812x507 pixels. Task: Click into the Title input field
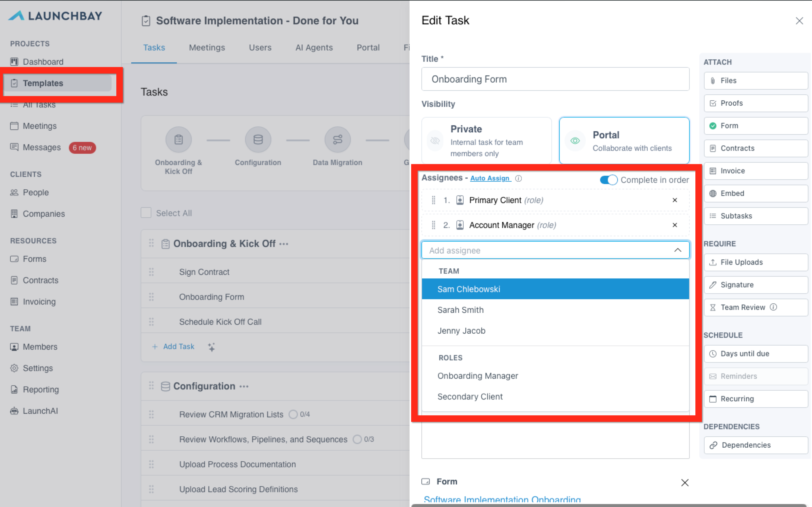click(x=555, y=79)
